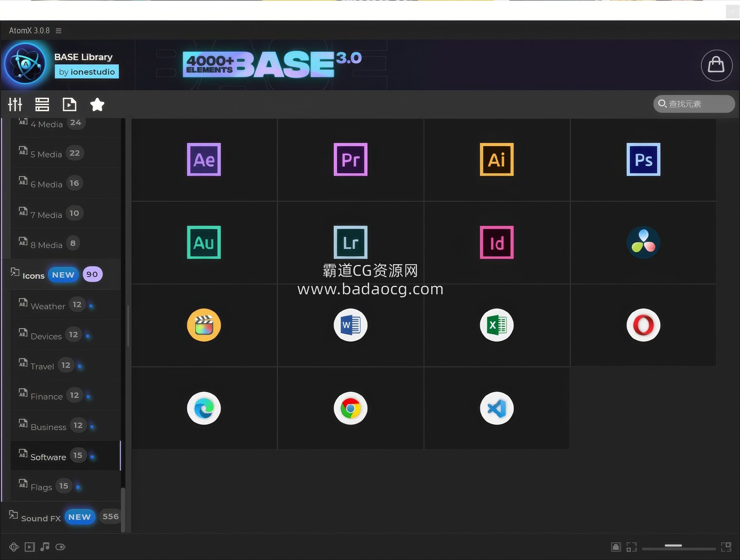Select the Final Cut Pro icon thumbnail
Image resolution: width=740 pixels, height=560 pixels.
point(204,325)
